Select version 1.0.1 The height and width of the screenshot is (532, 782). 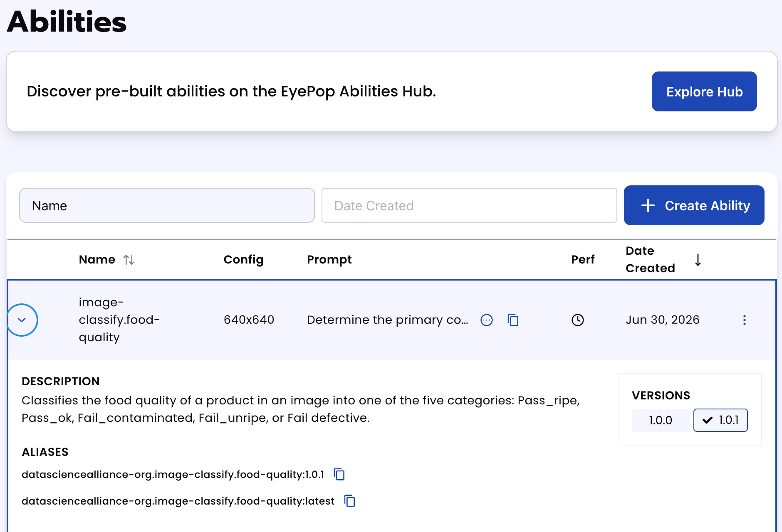click(720, 420)
